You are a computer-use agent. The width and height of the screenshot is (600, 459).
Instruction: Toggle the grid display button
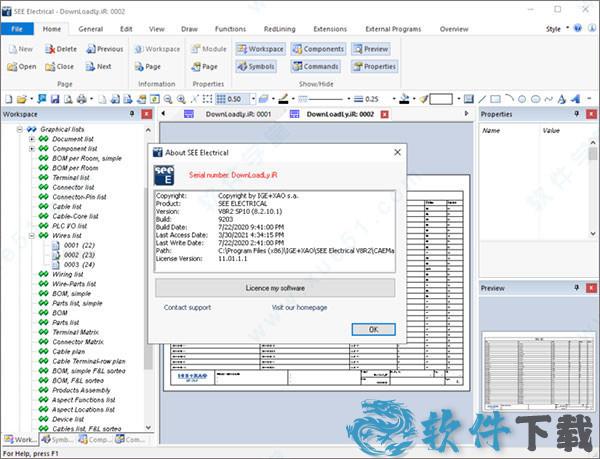pyautogui.click(x=221, y=99)
